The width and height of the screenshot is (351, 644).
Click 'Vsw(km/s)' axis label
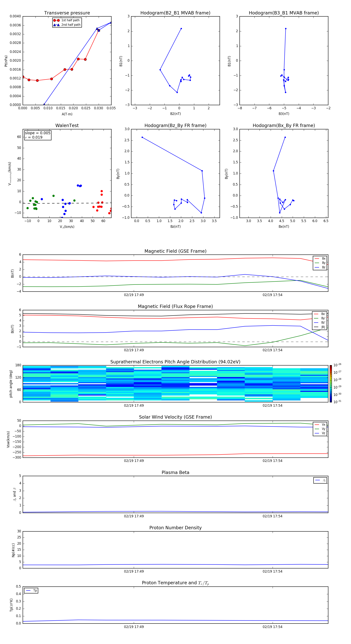click(x=8, y=439)
